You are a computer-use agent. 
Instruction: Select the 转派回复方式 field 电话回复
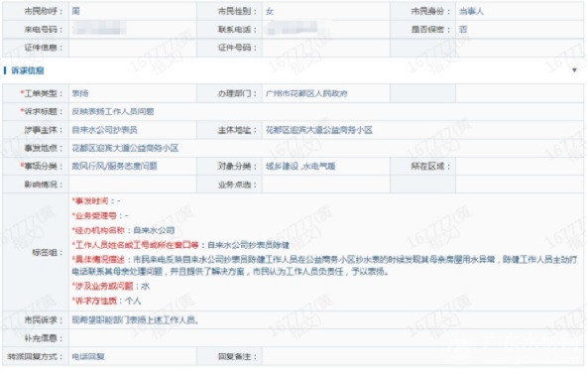133,356
